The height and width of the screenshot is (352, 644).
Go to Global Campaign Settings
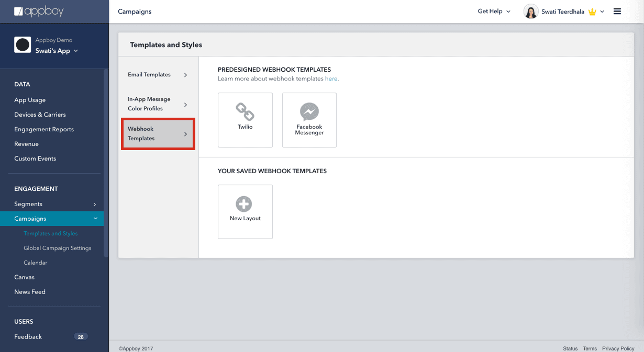(x=57, y=248)
